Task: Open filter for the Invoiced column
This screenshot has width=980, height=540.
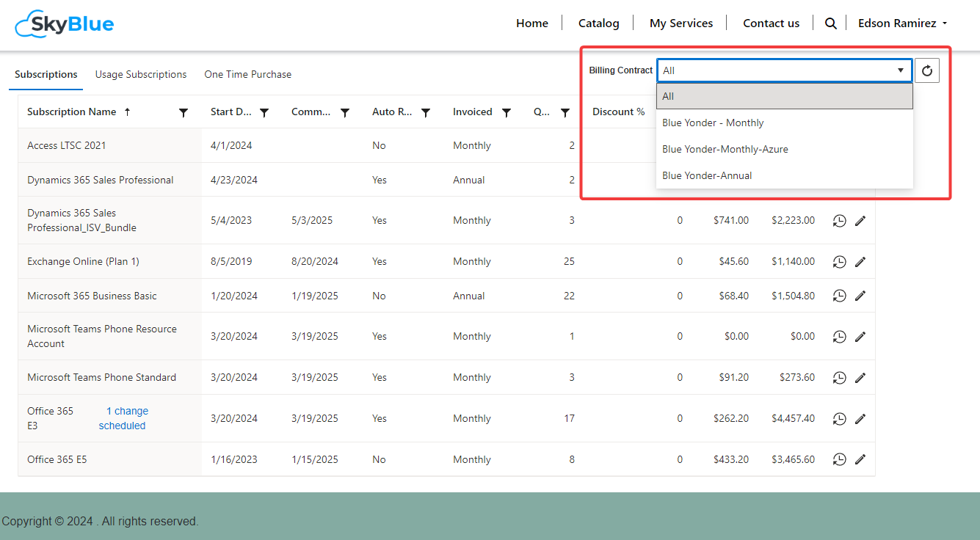Action: click(507, 113)
